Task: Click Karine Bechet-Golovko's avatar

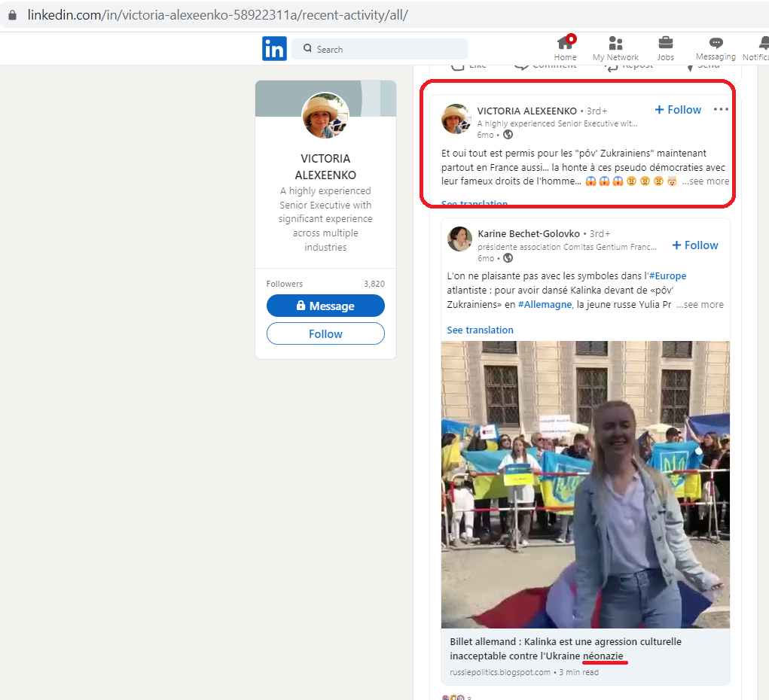Action: point(459,239)
